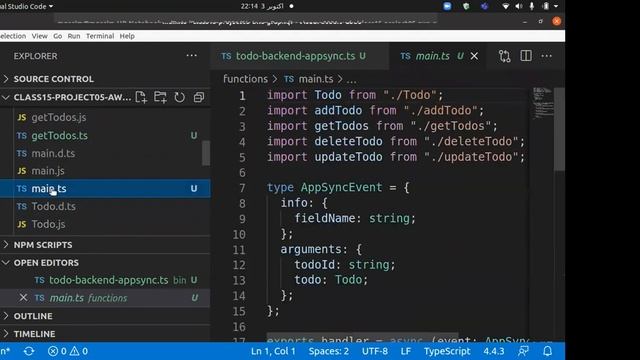Change file encoding UTF-8
Image resolution: width=640 pixels, height=360 pixels.
[x=375, y=351]
